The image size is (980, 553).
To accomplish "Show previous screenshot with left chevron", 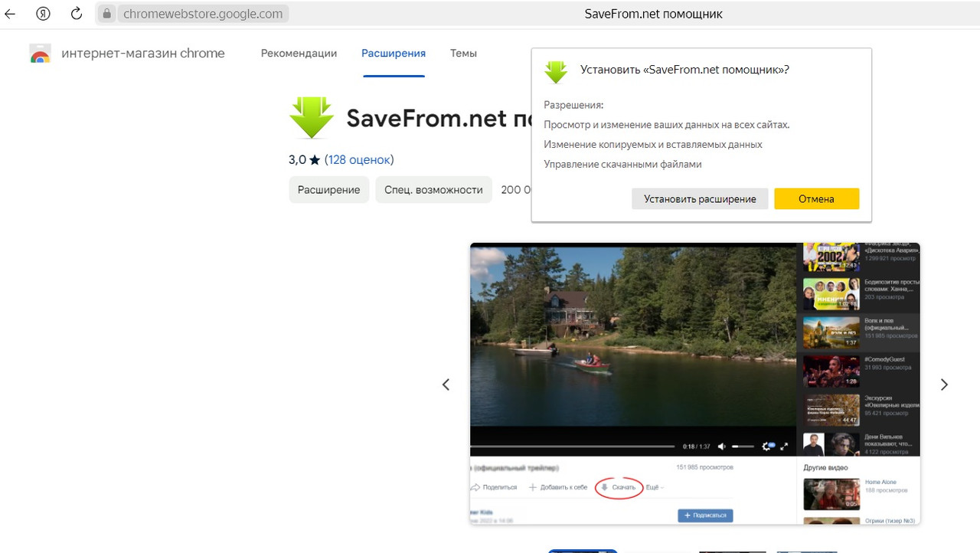I will 446,384.
